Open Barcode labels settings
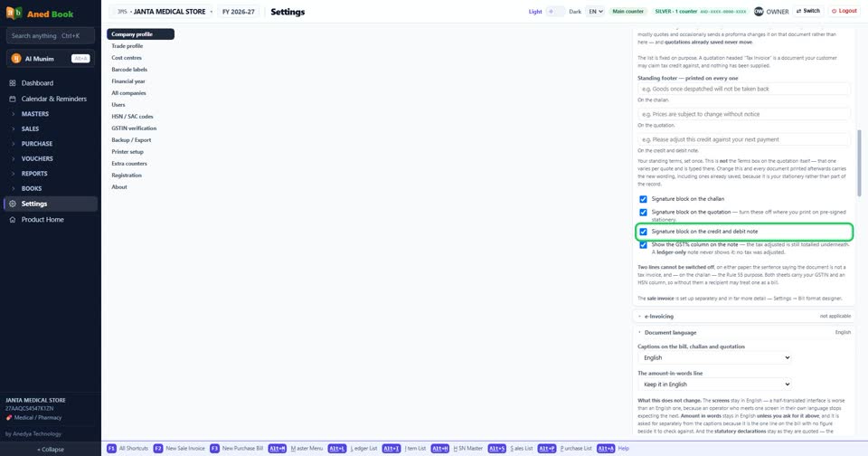Screen dimensions: 868x456 (x=129, y=70)
